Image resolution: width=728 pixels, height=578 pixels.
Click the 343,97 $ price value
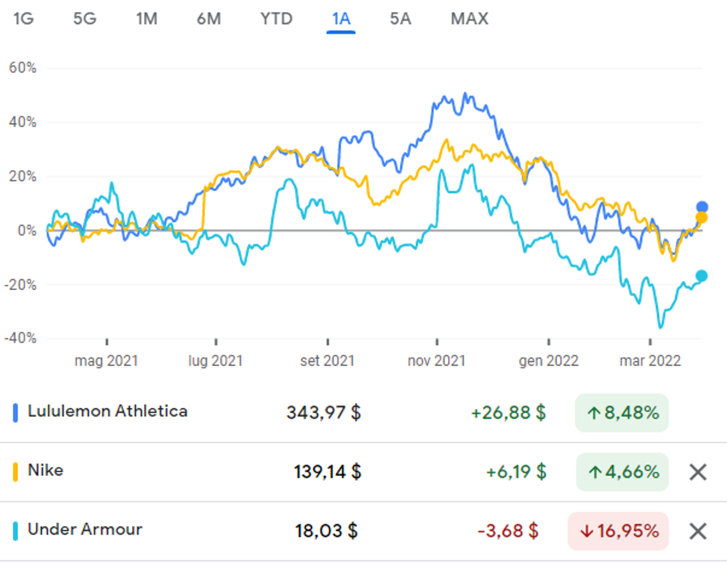pyautogui.click(x=324, y=413)
